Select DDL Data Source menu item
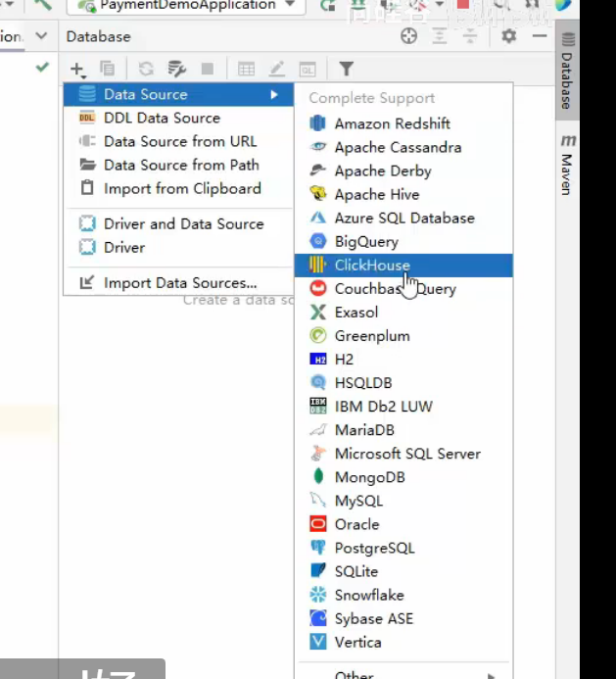The image size is (616, 679). coord(178,118)
